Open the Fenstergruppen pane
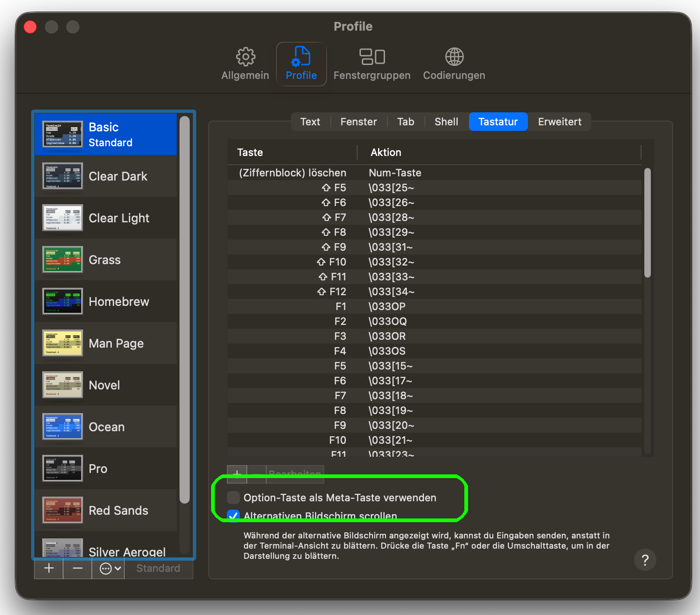 pos(372,64)
